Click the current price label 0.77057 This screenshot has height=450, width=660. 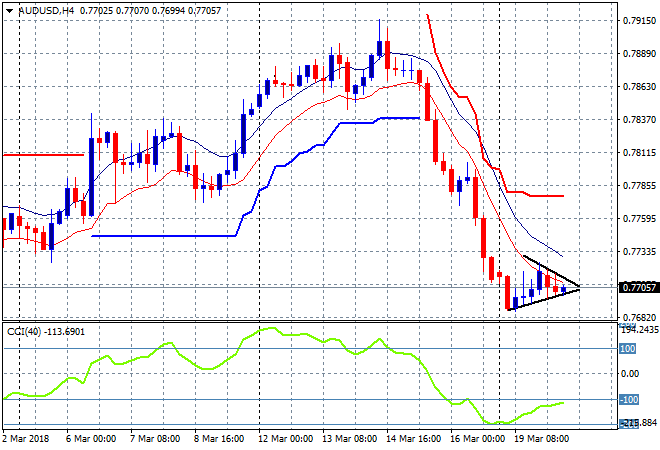(x=639, y=287)
